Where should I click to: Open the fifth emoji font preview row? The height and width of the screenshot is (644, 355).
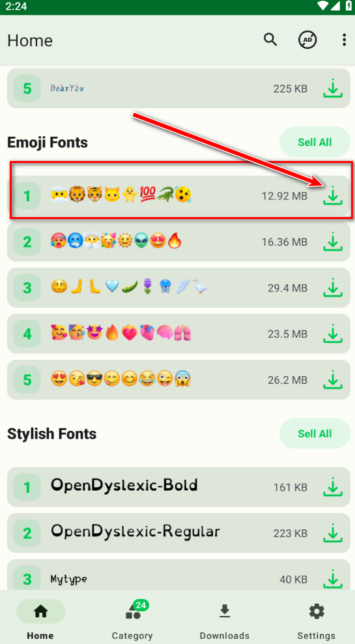tap(178, 380)
